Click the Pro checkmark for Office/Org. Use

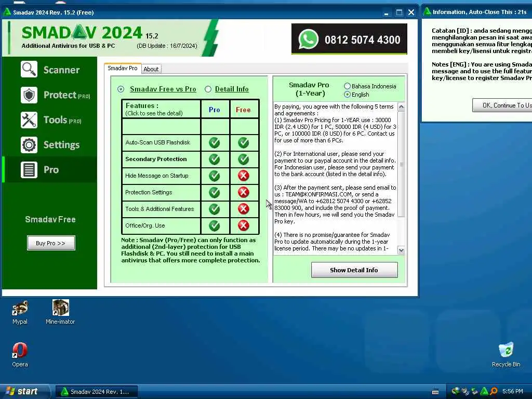(215, 225)
